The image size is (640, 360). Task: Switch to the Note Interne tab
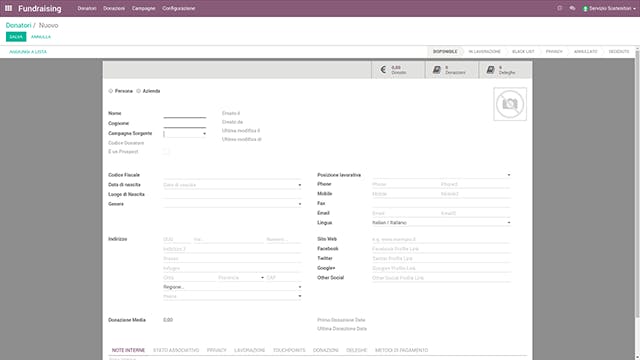tap(128, 350)
